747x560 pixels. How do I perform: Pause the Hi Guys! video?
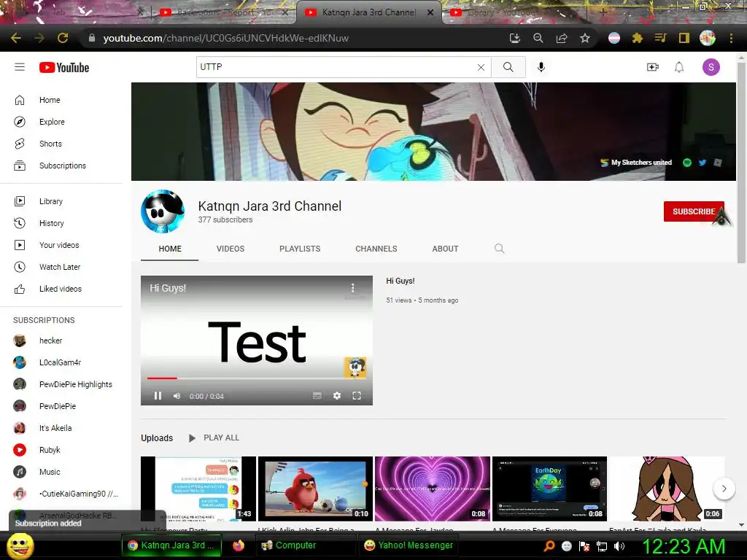tap(158, 396)
